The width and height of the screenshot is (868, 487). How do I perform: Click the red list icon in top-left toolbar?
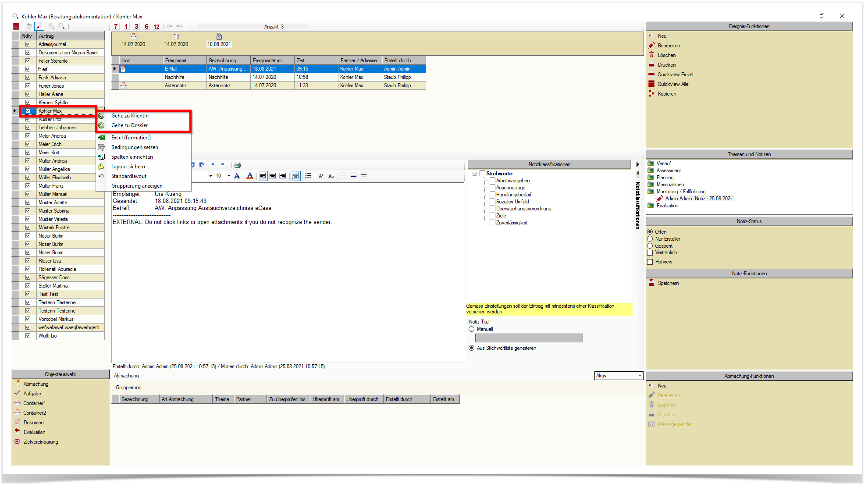(16, 26)
